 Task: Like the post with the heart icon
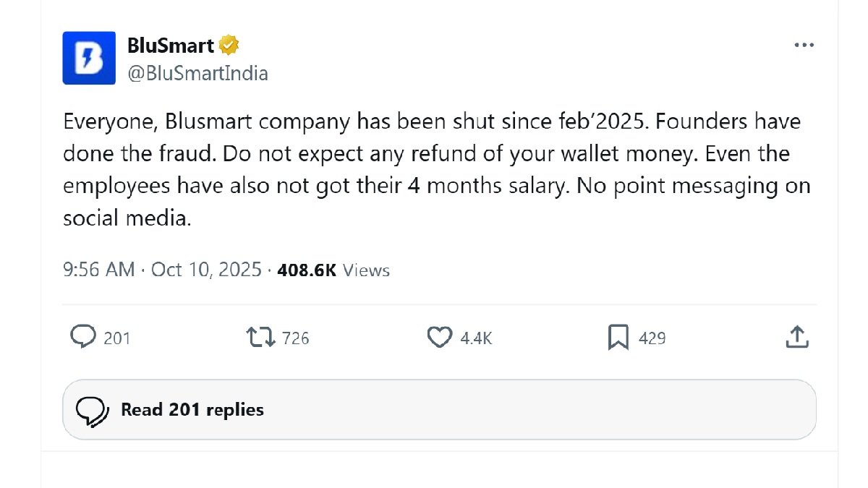tap(439, 337)
